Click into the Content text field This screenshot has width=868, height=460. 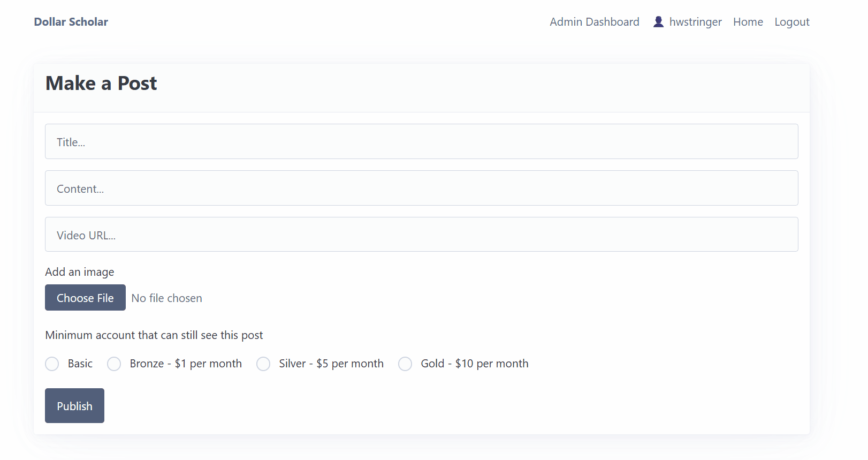[421, 188]
